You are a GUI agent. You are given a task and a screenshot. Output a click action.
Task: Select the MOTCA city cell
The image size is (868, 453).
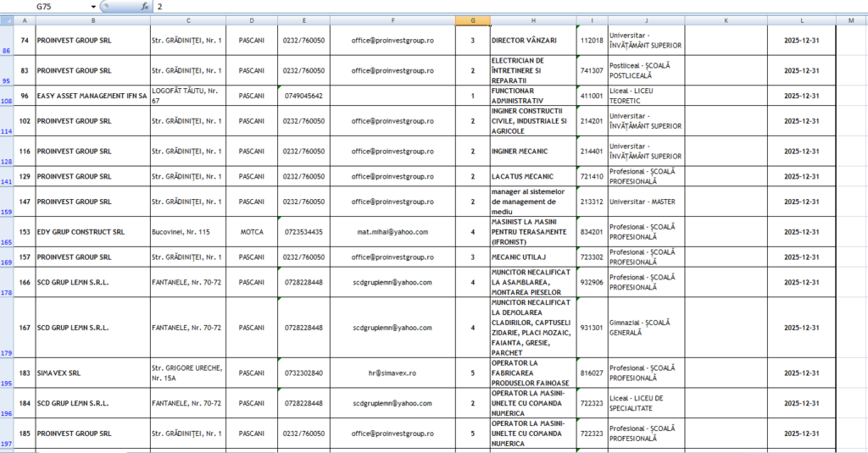[x=252, y=231]
